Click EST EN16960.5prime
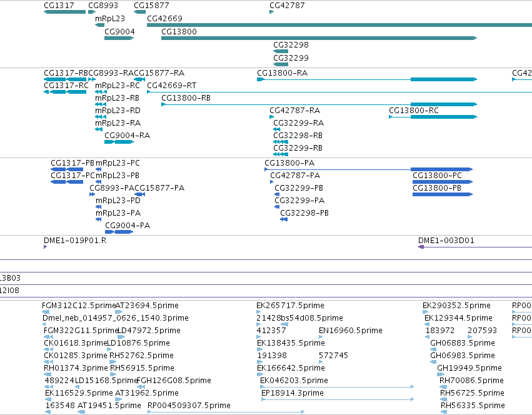Screen dimensions: 532x415 [351, 331]
